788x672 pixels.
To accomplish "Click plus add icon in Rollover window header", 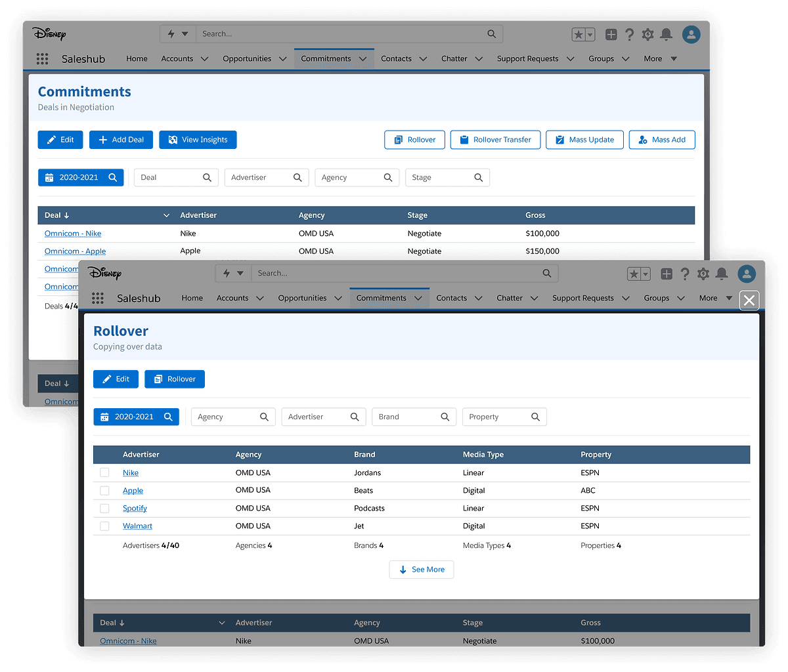I will [667, 274].
